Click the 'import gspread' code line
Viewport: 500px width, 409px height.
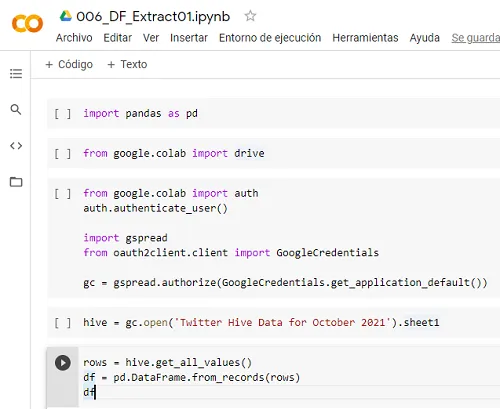pos(125,238)
